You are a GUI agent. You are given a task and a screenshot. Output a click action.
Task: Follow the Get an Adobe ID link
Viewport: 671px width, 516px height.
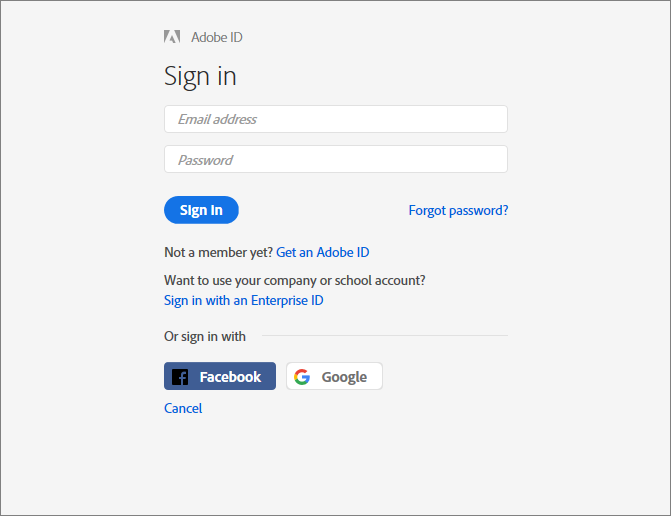point(323,252)
